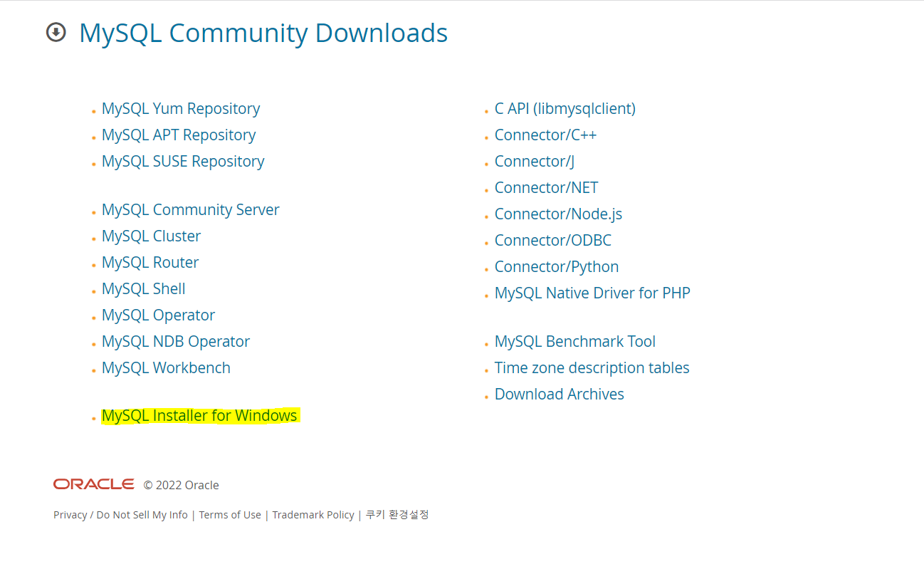Go to MySQL Community Server downloads

[x=191, y=210]
